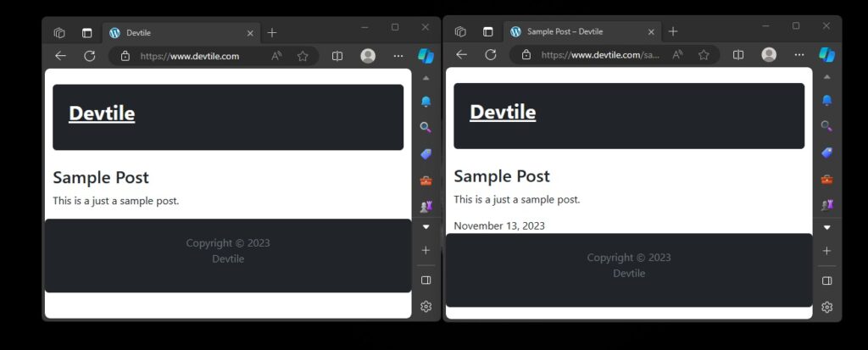Minimize the right Sample Post browser window

click(x=765, y=26)
